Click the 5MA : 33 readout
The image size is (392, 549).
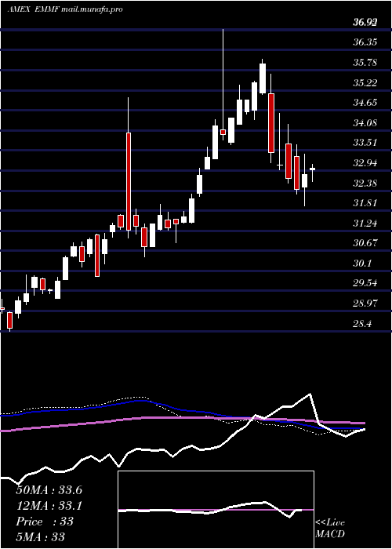40,536
